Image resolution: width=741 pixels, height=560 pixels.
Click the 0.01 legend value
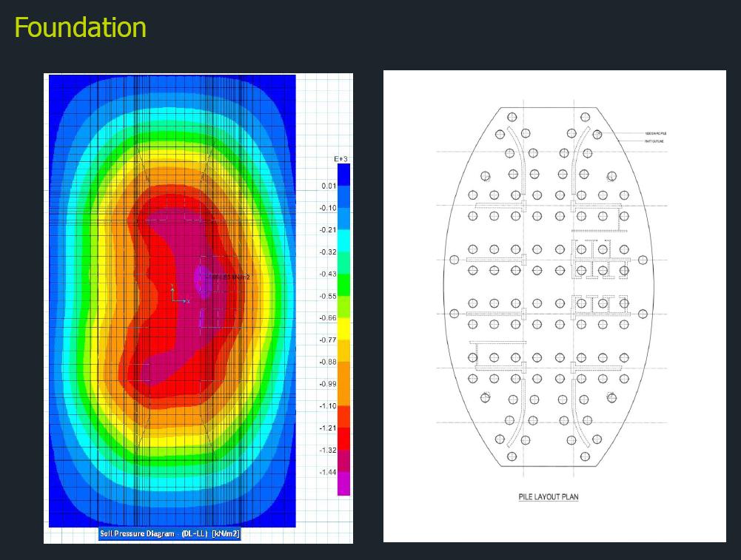(x=329, y=186)
